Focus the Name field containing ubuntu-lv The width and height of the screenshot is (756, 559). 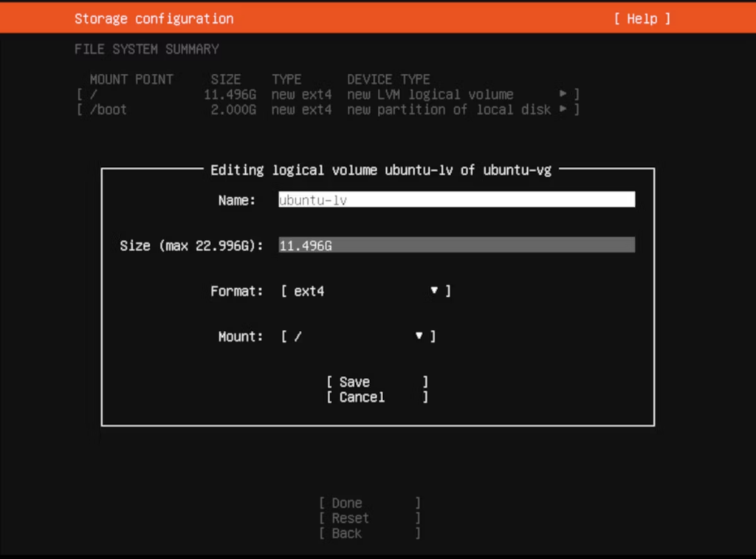coord(456,199)
